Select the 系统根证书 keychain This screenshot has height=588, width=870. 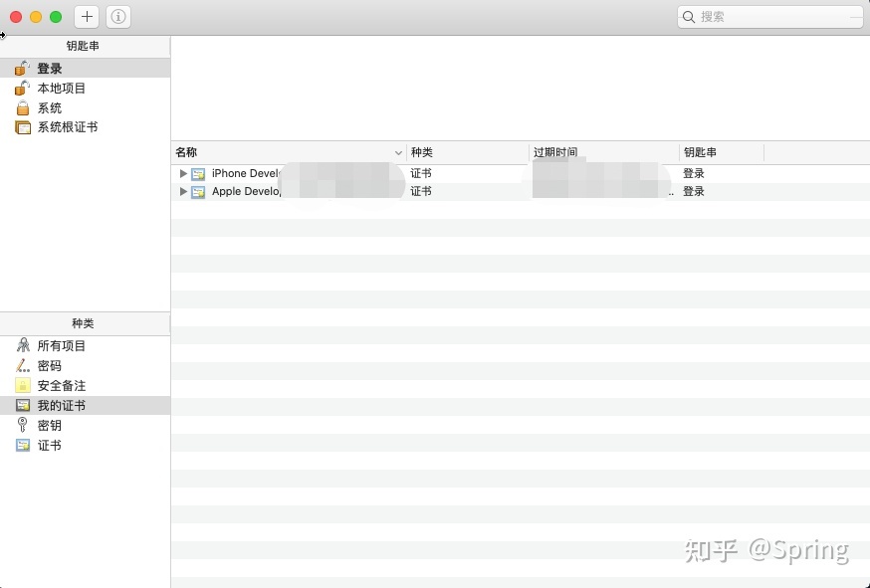[x=85, y=127]
